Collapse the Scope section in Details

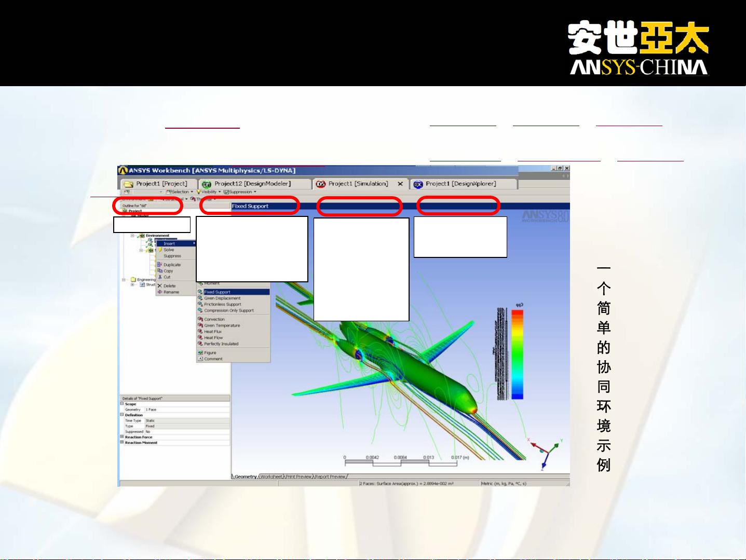123,404
